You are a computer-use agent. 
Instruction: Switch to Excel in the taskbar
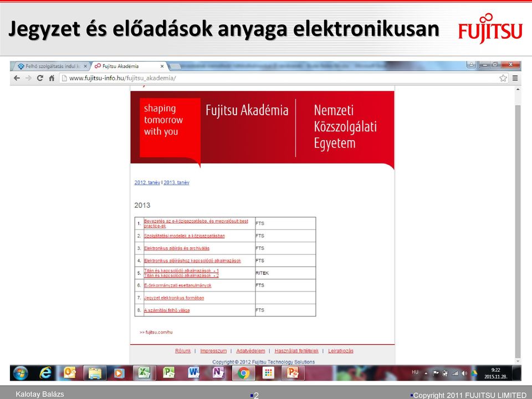pyautogui.click(x=144, y=373)
